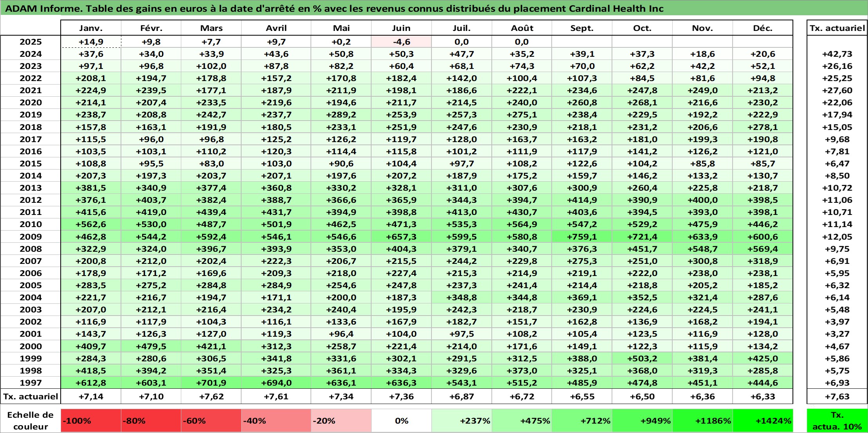The width and height of the screenshot is (868, 433).
Task: Click the 2009 row label
Action: point(31,237)
